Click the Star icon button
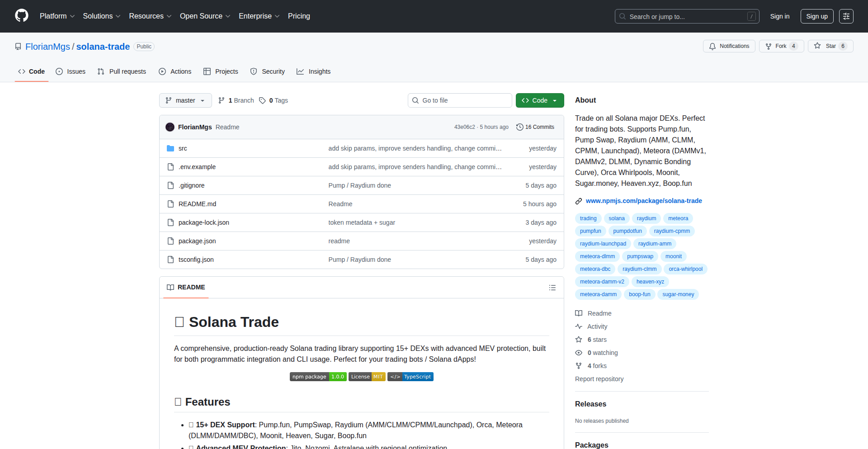 (817, 46)
